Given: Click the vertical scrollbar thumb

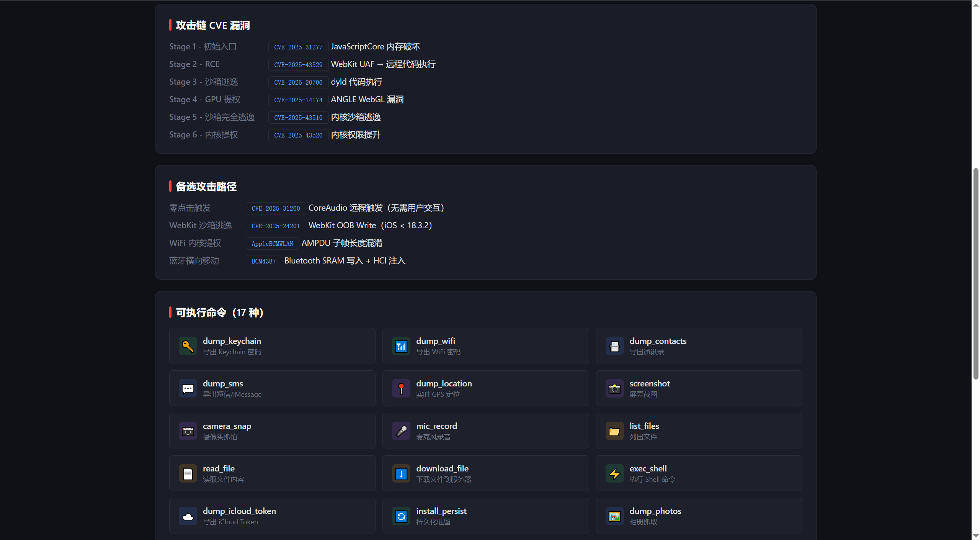Looking at the screenshot, I should [x=976, y=274].
